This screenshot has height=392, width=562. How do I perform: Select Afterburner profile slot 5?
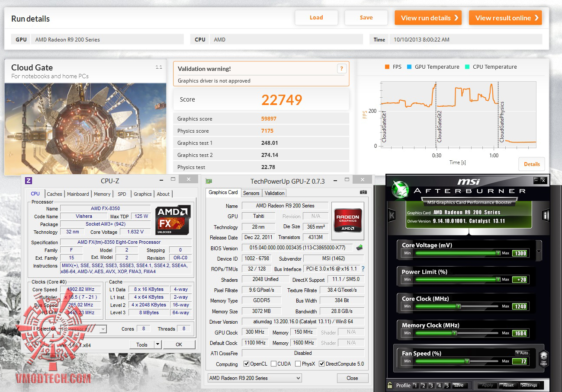[x=447, y=386]
